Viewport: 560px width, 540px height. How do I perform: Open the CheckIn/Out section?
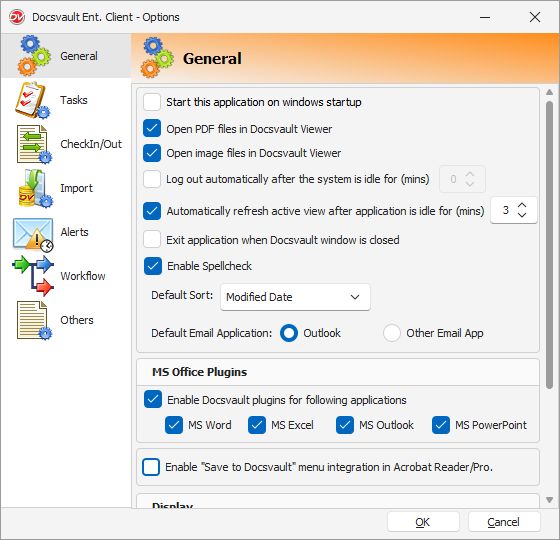pos(66,144)
